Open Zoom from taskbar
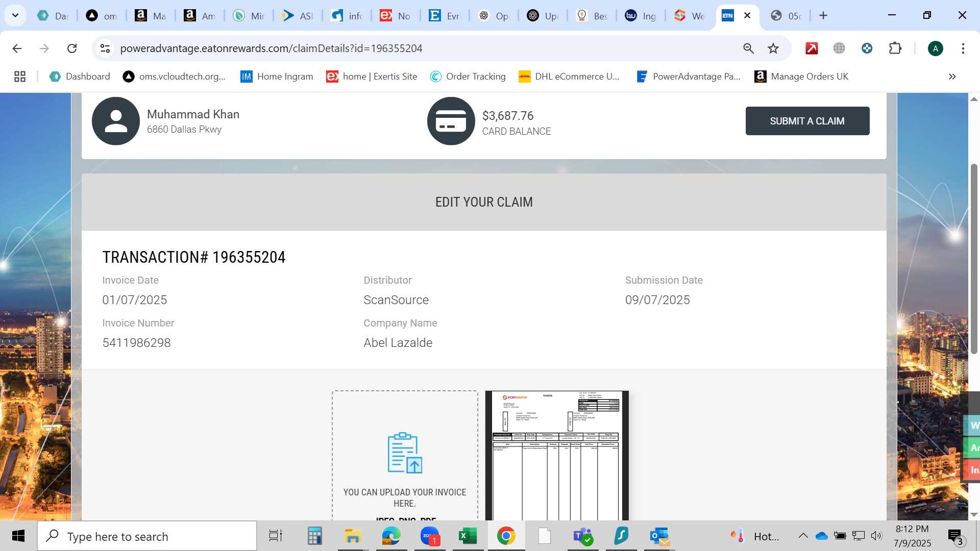Viewport: 980px width, 551px height. 430,536
